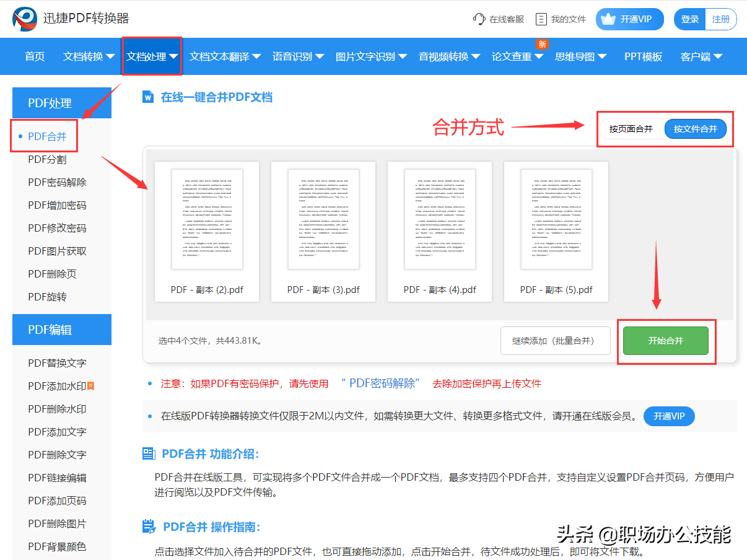Click the 我的文件 document icon
This screenshot has height=560, width=747.
click(x=541, y=19)
